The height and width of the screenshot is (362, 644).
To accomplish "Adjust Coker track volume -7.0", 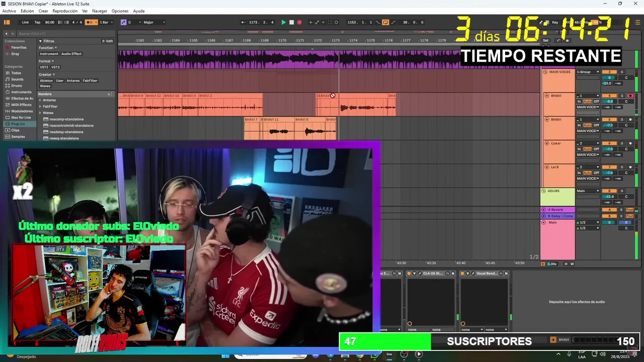I will [x=609, y=149].
